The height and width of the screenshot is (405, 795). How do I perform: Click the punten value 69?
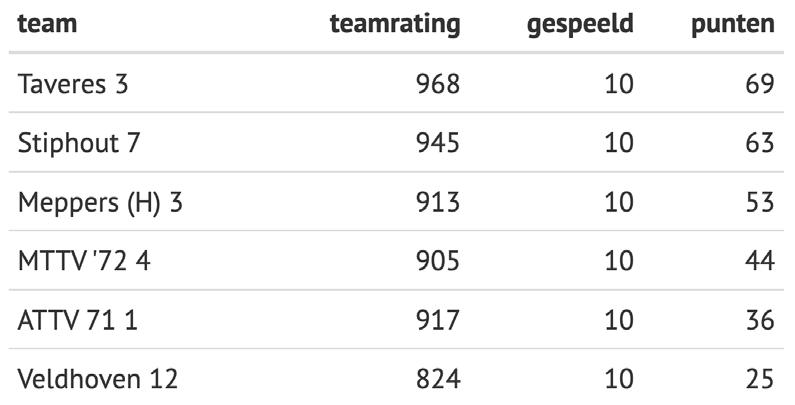coord(760,84)
